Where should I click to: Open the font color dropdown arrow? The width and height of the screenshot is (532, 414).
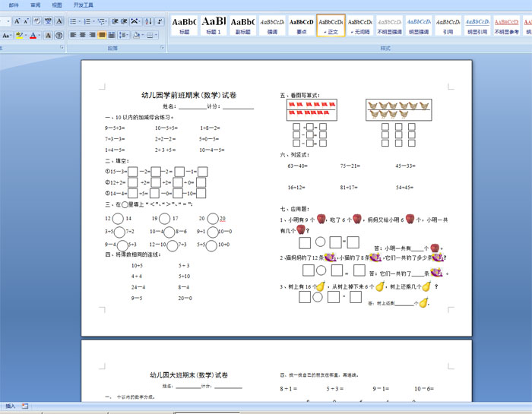[x=40, y=35]
